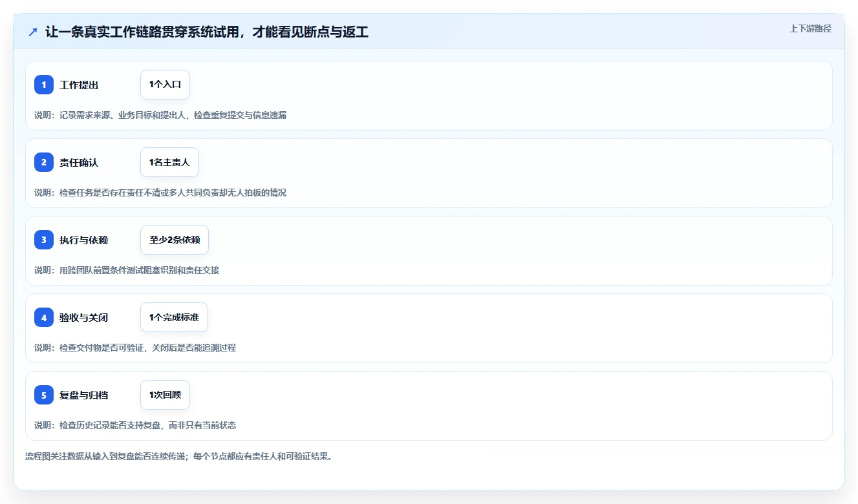Click the header title 让一条真实工作链路贯穿系统试用
The width and height of the screenshot is (858, 504).
pos(207,32)
